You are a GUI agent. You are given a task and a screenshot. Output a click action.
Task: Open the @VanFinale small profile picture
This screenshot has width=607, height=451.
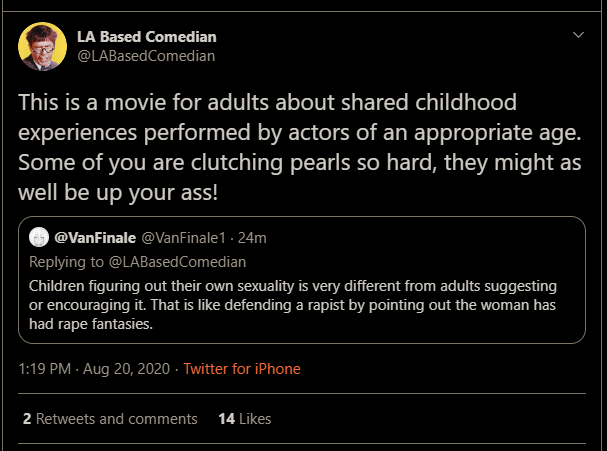click(39, 237)
